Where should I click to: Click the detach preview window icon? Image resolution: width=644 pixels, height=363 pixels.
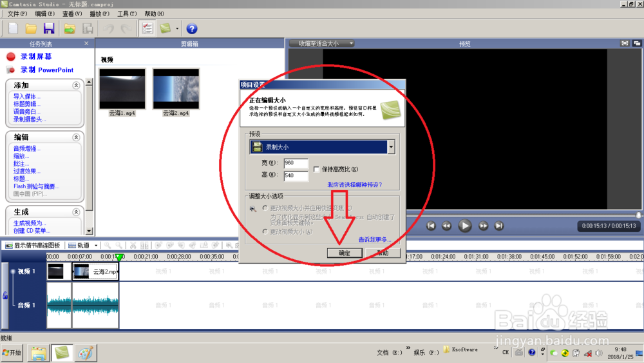point(637,43)
